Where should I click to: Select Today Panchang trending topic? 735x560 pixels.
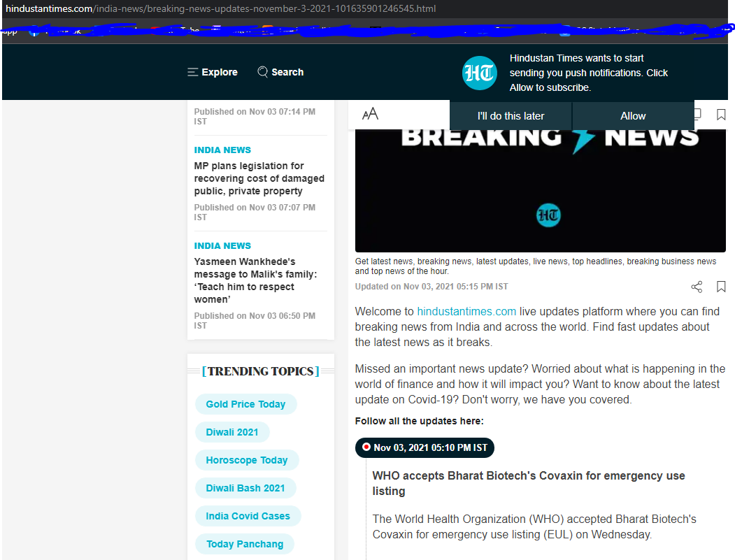[245, 544]
